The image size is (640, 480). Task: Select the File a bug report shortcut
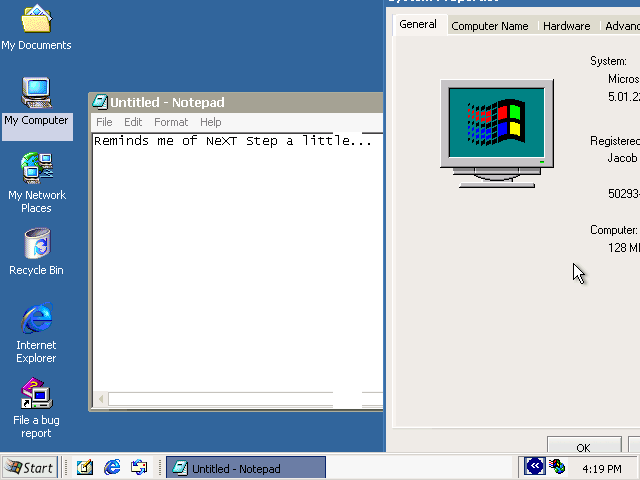pos(37,408)
